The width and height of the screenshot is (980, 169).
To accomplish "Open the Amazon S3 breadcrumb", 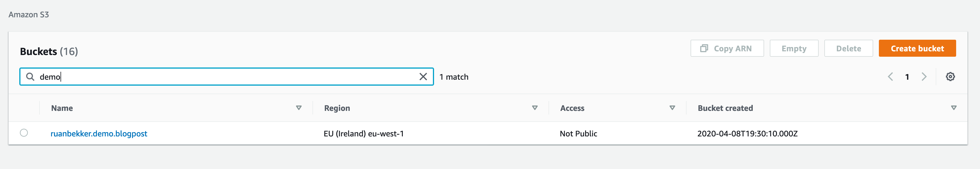I will tap(29, 14).
